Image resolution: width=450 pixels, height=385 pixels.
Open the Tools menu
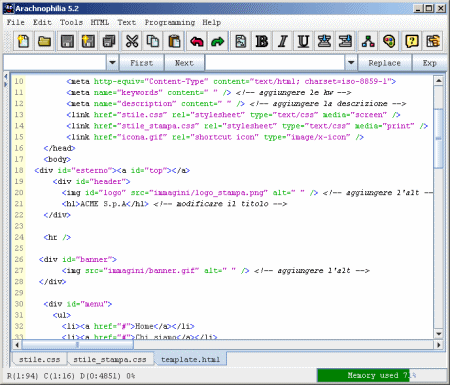71,22
